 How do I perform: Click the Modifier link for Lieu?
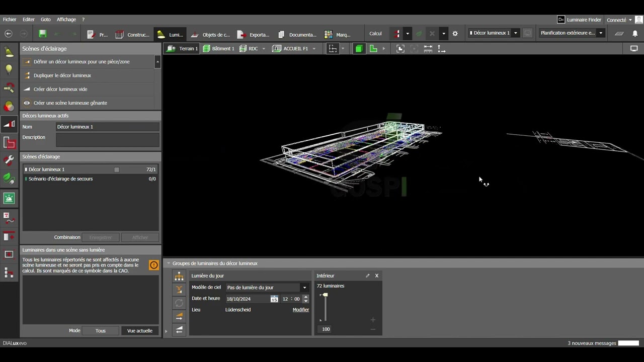click(301, 310)
